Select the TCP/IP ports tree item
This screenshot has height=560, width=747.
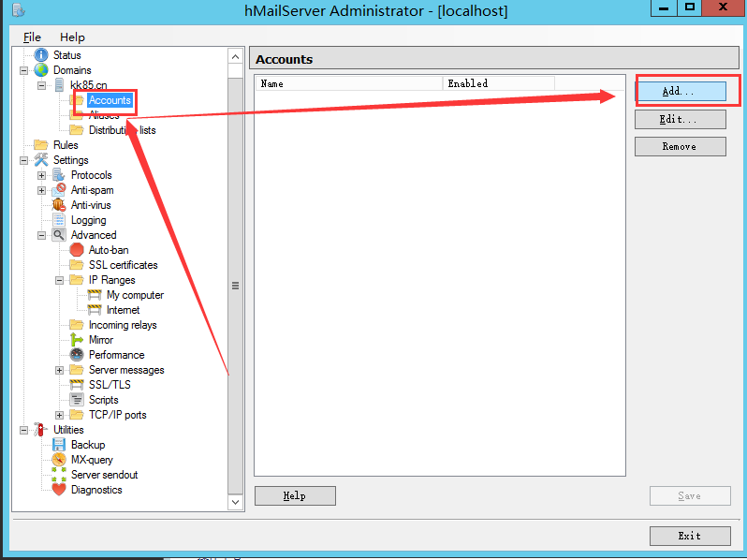tap(117, 415)
